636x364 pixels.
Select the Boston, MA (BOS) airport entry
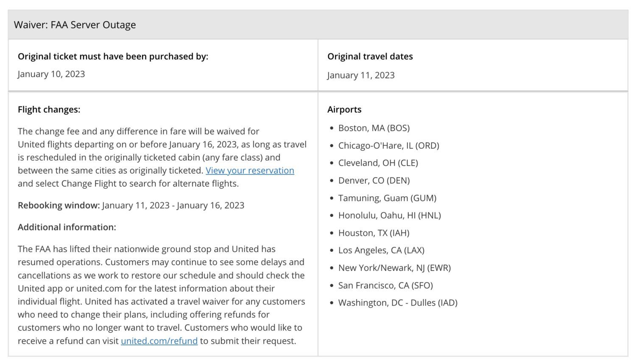374,128
